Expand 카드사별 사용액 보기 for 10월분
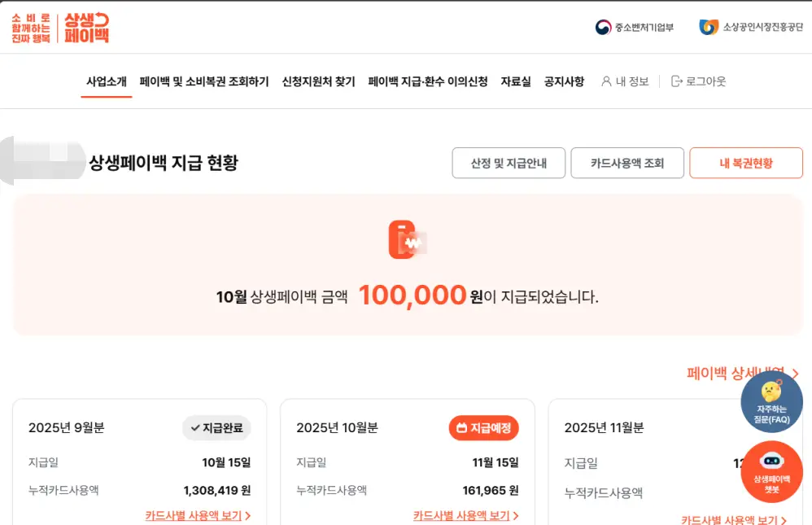Viewport: 812px width, 525px height. pos(465,515)
